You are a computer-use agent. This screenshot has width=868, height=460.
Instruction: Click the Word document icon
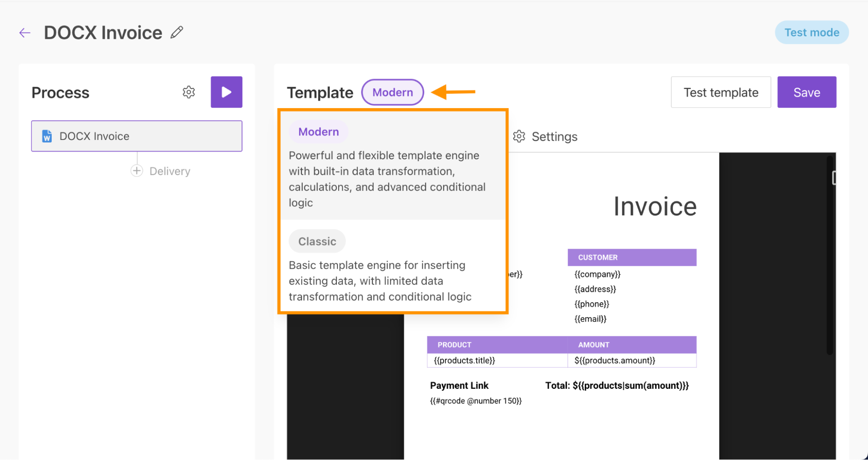[47, 136]
